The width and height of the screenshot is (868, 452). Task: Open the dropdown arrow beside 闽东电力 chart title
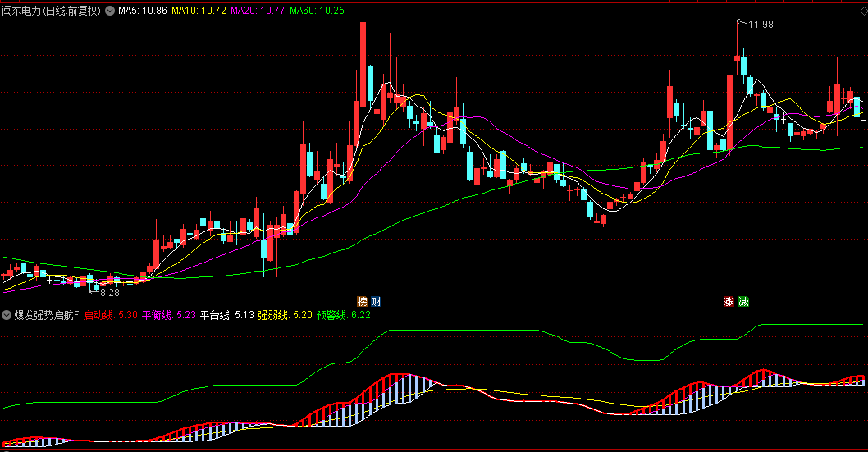(x=110, y=11)
